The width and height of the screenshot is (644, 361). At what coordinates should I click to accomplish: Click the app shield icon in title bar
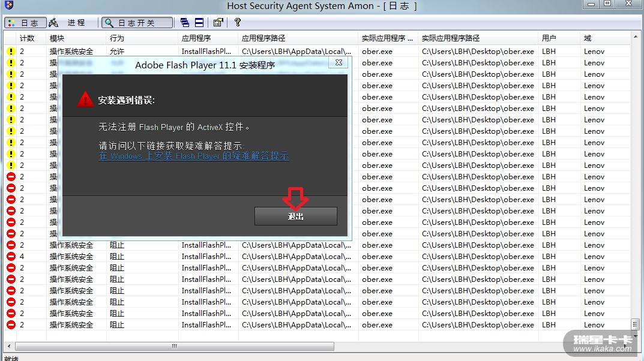point(8,5)
